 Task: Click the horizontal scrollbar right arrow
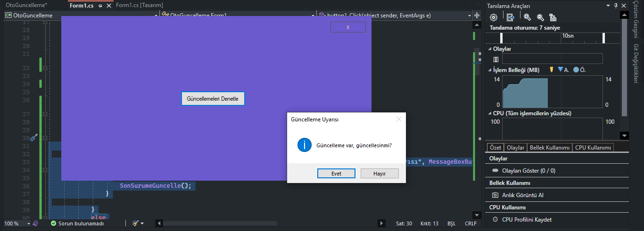click(x=381, y=223)
